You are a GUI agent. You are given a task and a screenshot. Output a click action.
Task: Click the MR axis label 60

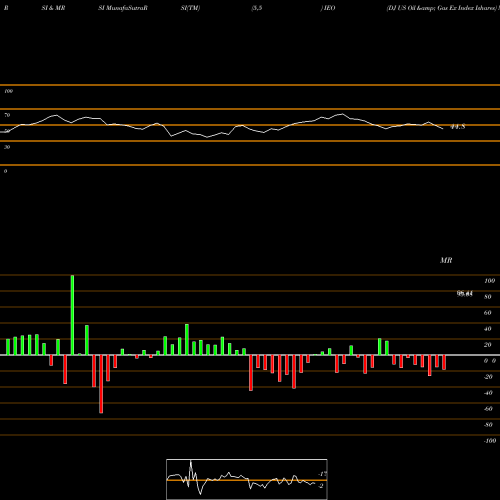[488, 313]
